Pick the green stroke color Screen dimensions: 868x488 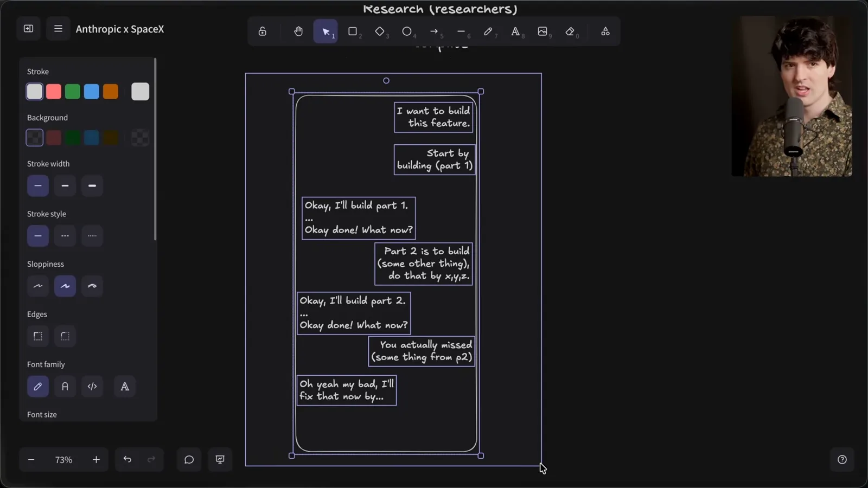(73, 92)
